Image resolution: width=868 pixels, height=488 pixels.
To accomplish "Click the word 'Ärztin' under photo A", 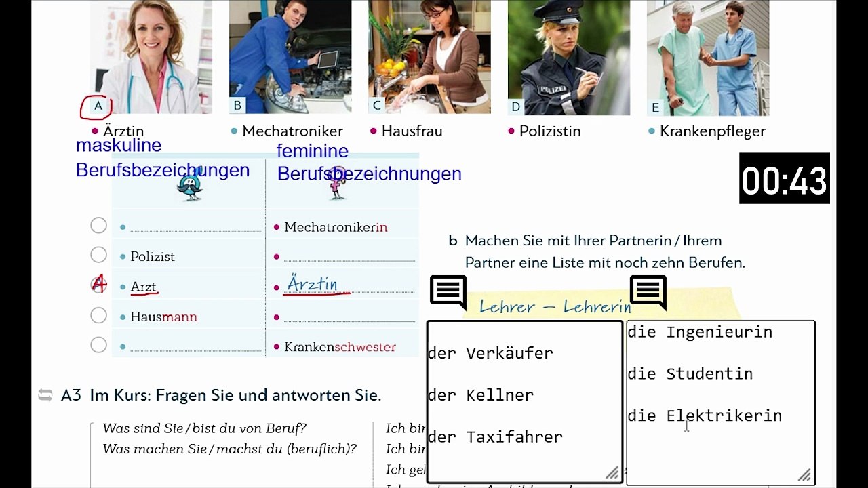I will pyautogui.click(x=123, y=131).
